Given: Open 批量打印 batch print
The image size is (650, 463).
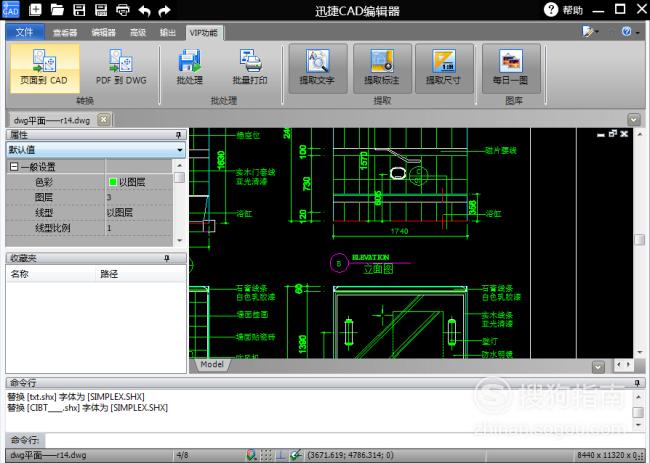Looking at the screenshot, I should (250, 68).
